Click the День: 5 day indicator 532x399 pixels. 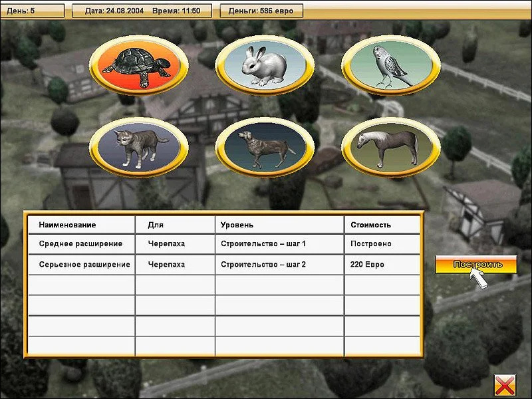coord(33,11)
